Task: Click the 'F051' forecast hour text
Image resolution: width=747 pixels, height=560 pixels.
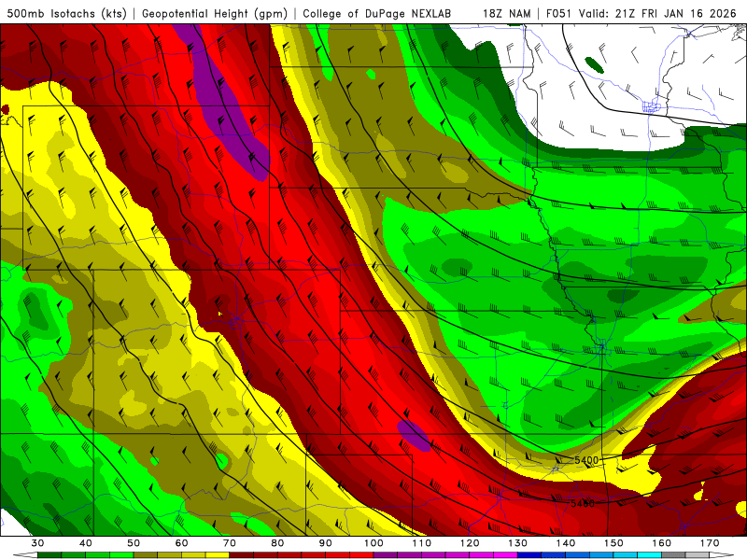Action: [559, 14]
